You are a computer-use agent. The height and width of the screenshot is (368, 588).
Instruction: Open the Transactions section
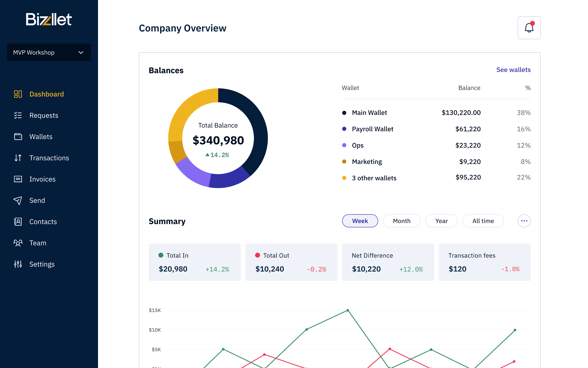coord(49,158)
